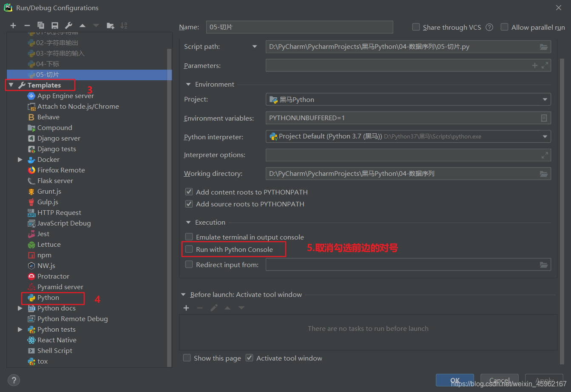The width and height of the screenshot is (571, 392).
Task: Click the Apply button
Action: 544,380
